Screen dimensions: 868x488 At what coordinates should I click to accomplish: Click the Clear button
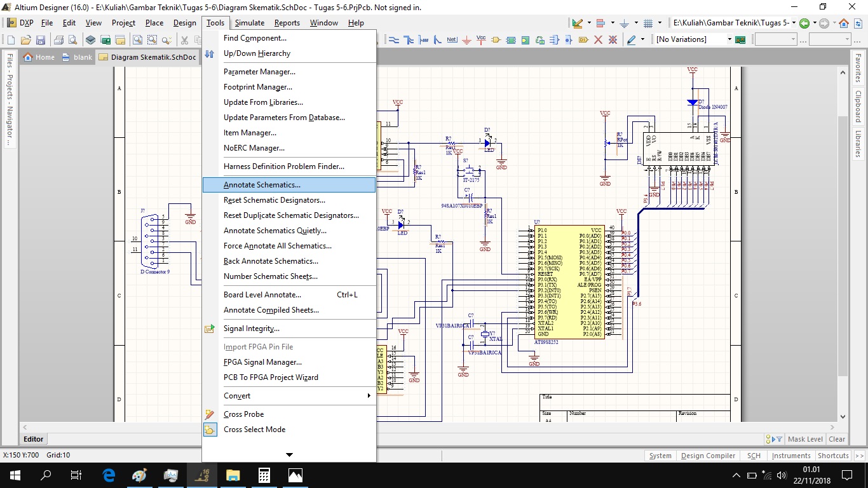click(x=837, y=439)
